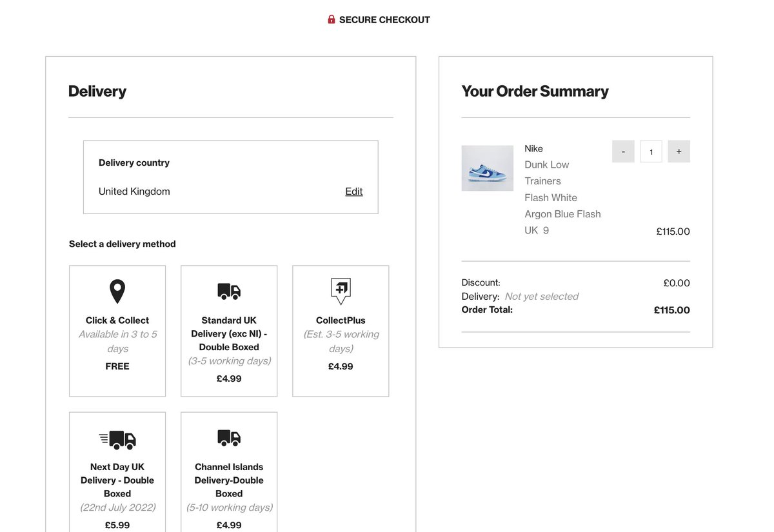Click the CollectPlus speech bubble icon
The image size is (774, 532).
(x=341, y=291)
